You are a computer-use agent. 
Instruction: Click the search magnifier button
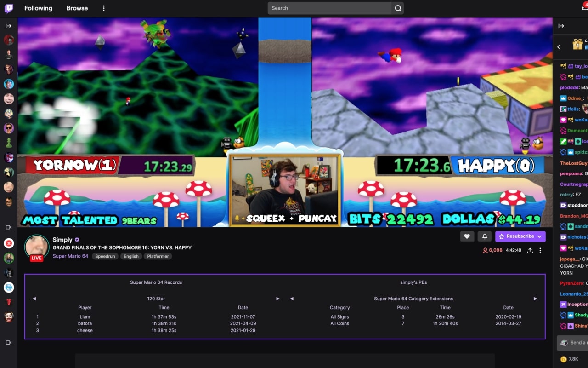tap(398, 8)
